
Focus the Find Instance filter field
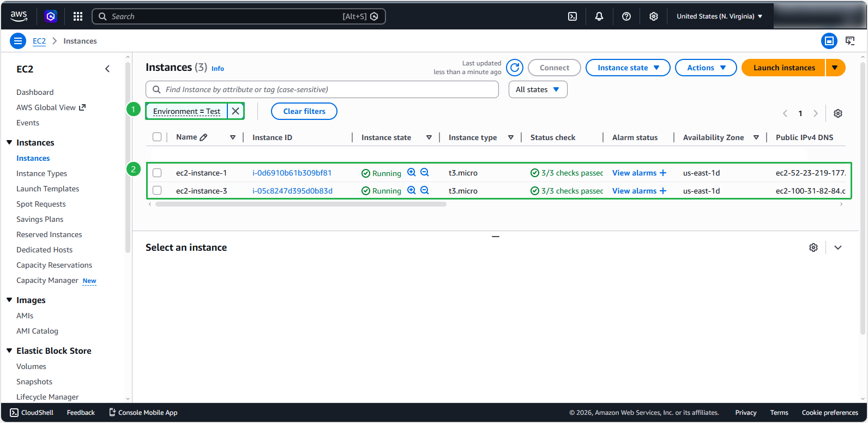coord(322,89)
